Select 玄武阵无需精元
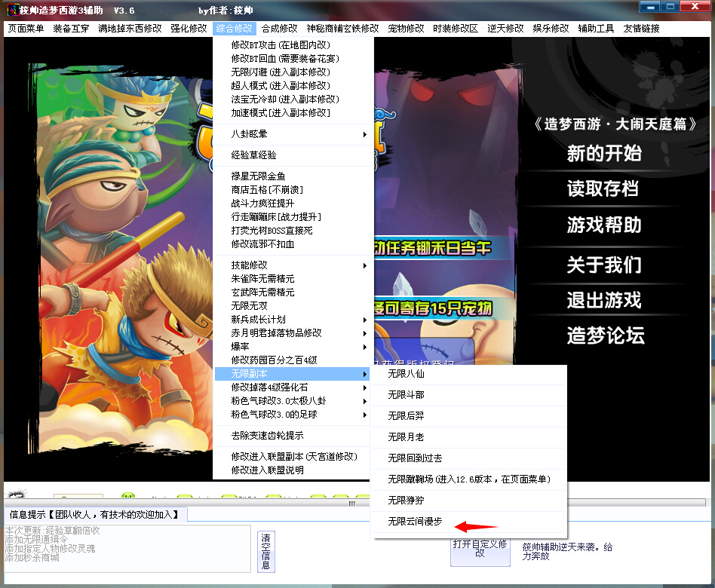This screenshot has height=588, width=715. (x=292, y=292)
